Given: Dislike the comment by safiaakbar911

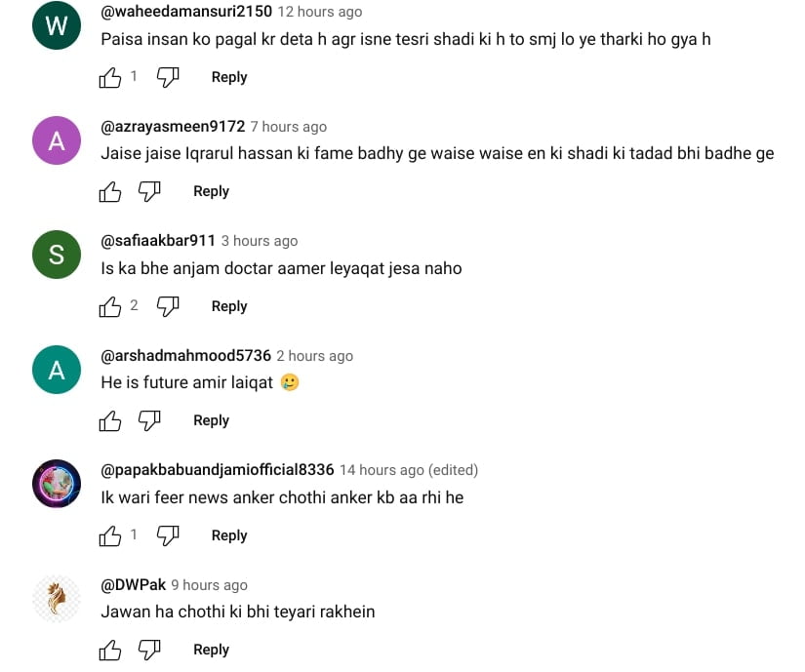Looking at the screenshot, I should [x=168, y=307].
